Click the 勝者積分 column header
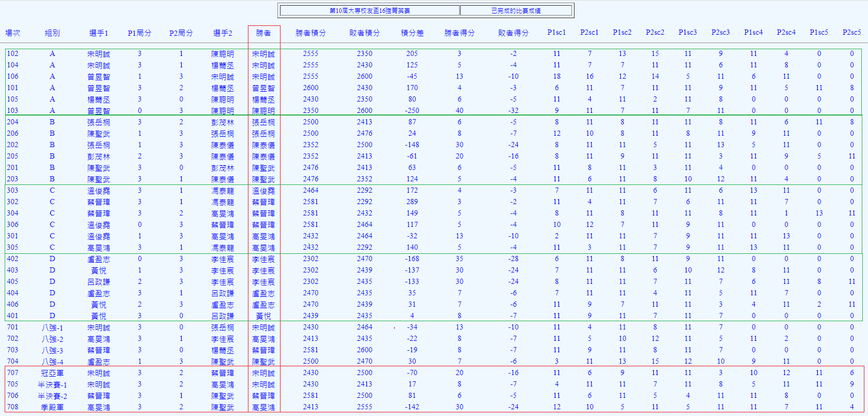Screen dimensions: 868x416 click(311, 33)
